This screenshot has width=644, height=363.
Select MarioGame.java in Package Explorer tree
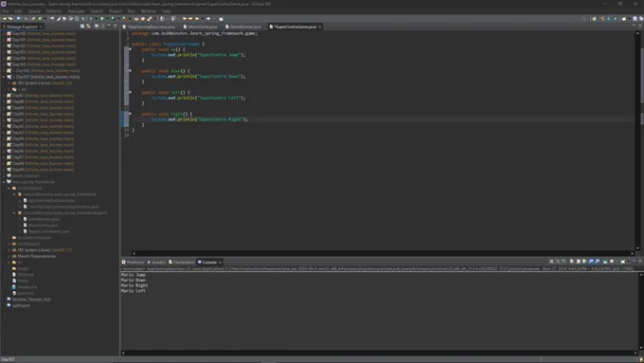[43, 226]
